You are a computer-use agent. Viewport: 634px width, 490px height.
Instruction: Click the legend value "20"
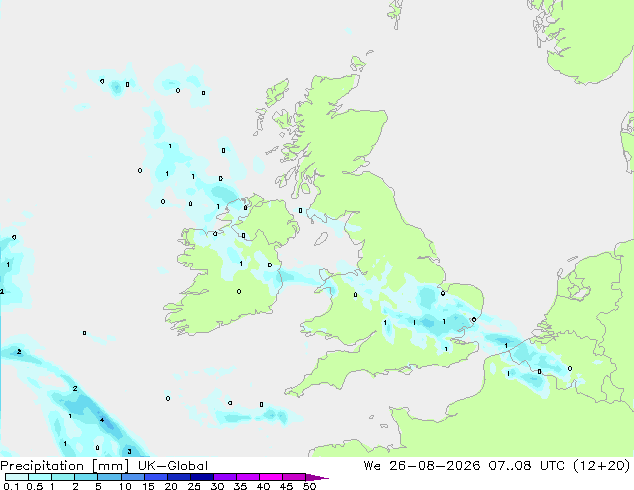(171, 486)
